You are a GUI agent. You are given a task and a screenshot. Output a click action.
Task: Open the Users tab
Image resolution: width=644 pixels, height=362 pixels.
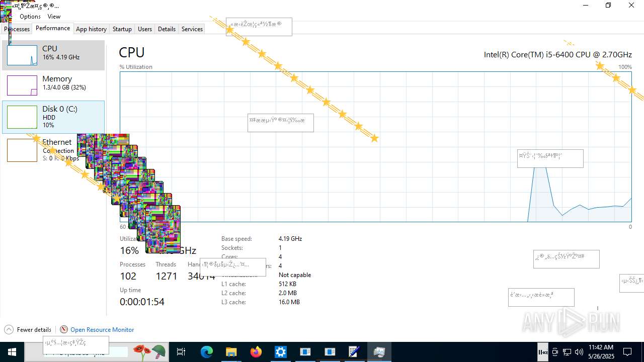(145, 29)
